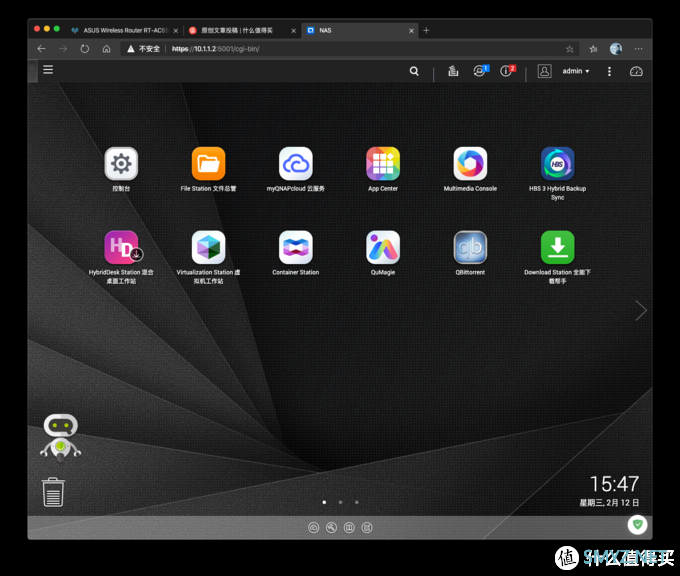
Task: Launch Multimedia Console
Action: [470, 164]
